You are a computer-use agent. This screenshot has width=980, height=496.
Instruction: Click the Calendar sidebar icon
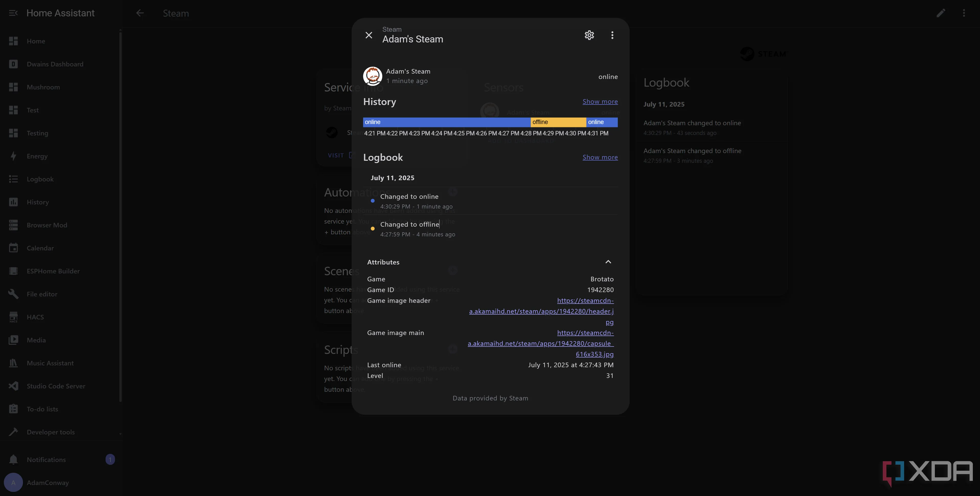pyautogui.click(x=13, y=248)
